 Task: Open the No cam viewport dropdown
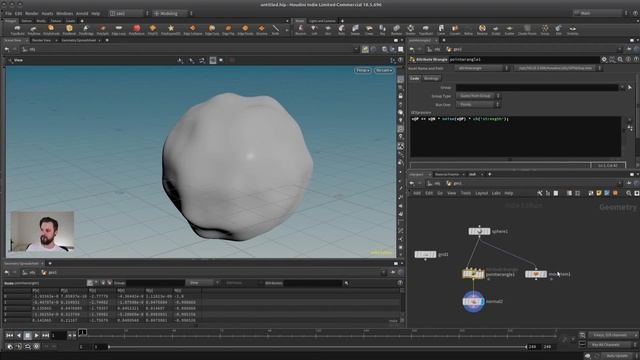coord(384,71)
